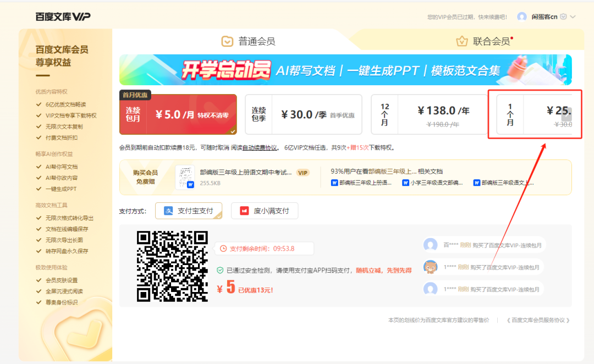The height and width of the screenshot is (364, 594).
Task: Click the 尊贵身份标识 benefit
Action: (x=62, y=302)
